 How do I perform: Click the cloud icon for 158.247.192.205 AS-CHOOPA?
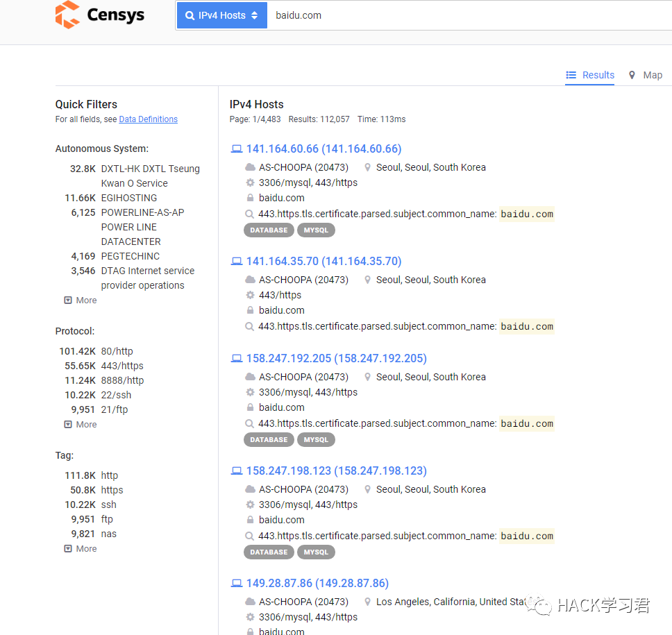pyautogui.click(x=250, y=377)
